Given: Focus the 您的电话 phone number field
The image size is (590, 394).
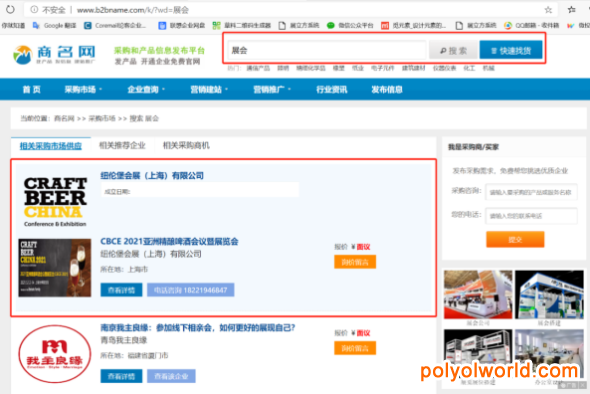Looking at the screenshot, I should point(531,216).
